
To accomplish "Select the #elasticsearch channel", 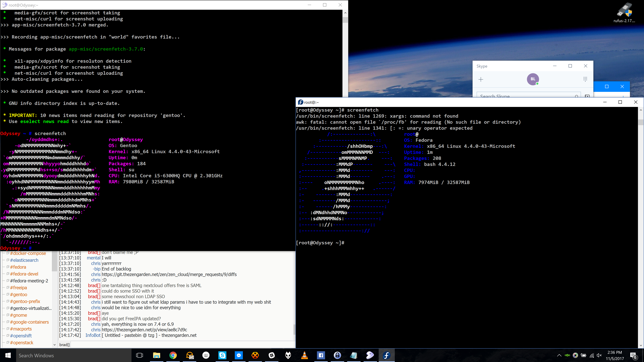I will coord(24,260).
